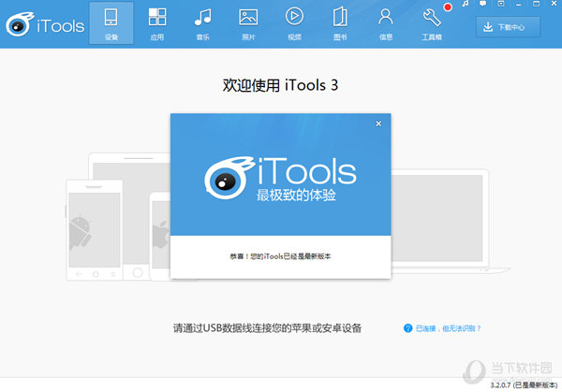Click 恭喜！您的iTools已经是最新版本 message
This screenshot has width=562, height=392.
point(280,256)
